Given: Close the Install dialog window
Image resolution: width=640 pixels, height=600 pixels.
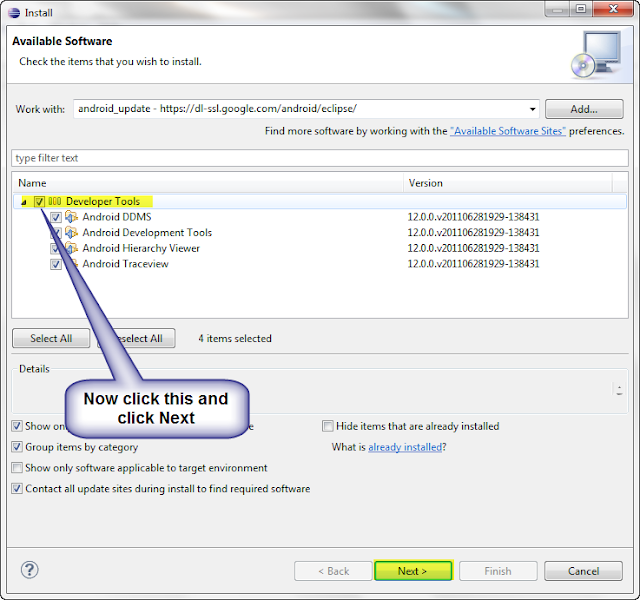Looking at the screenshot, I should coord(613,9).
